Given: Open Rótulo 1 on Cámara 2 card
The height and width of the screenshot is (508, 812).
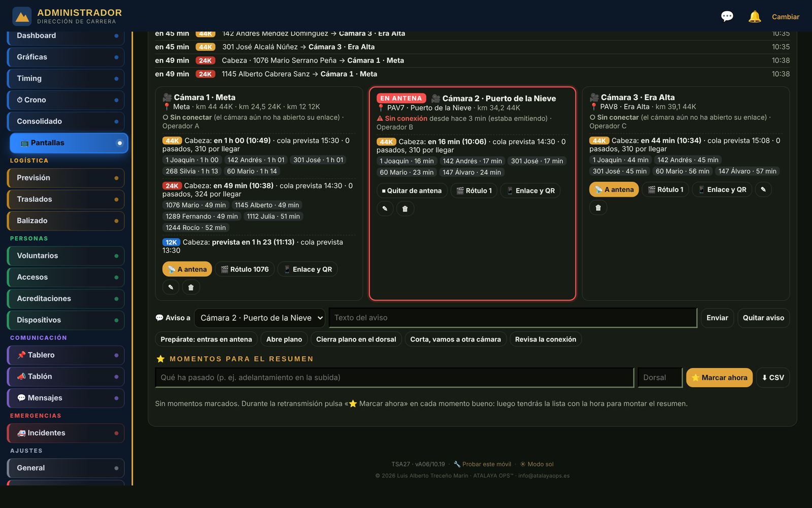Looking at the screenshot, I should [474, 190].
